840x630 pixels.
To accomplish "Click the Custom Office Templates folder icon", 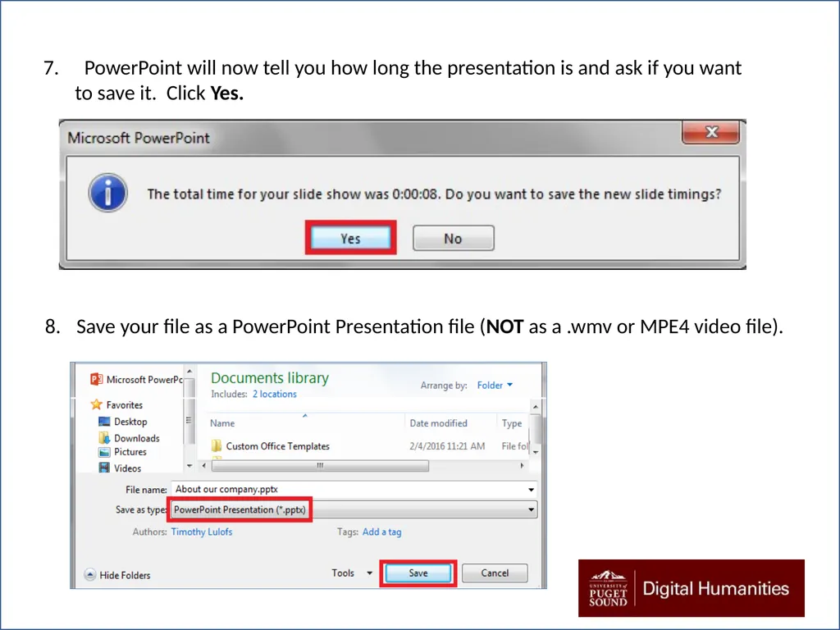I will pyautogui.click(x=217, y=445).
